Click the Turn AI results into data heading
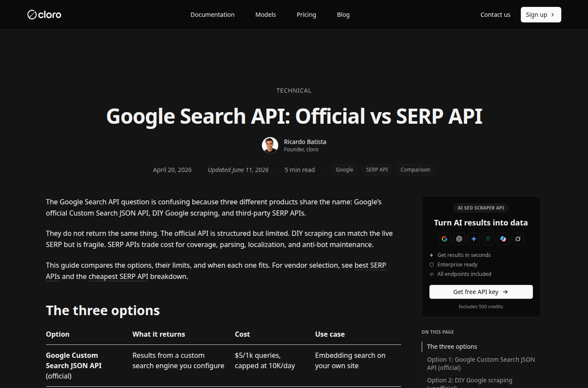This screenshot has height=388, width=588. (481, 223)
